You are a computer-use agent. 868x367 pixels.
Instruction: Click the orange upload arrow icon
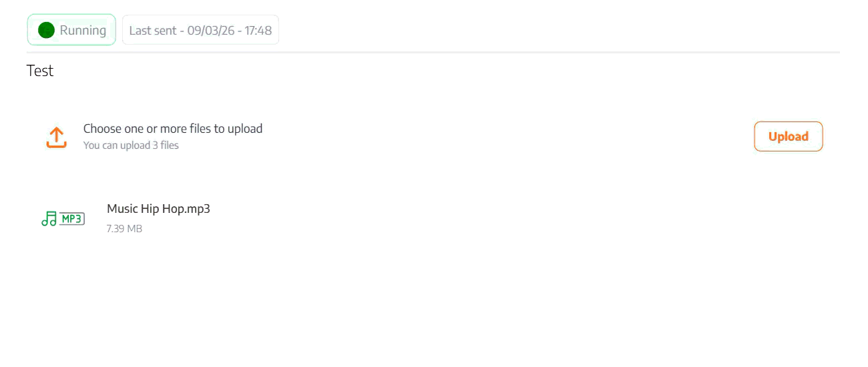pyautogui.click(x=57, y=137)
